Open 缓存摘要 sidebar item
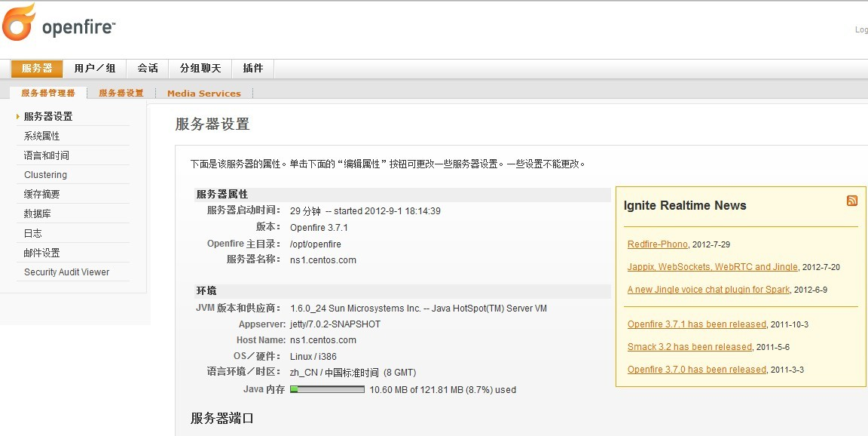The width and height of the screenshot is (868, 436). (x=41, y=195)
